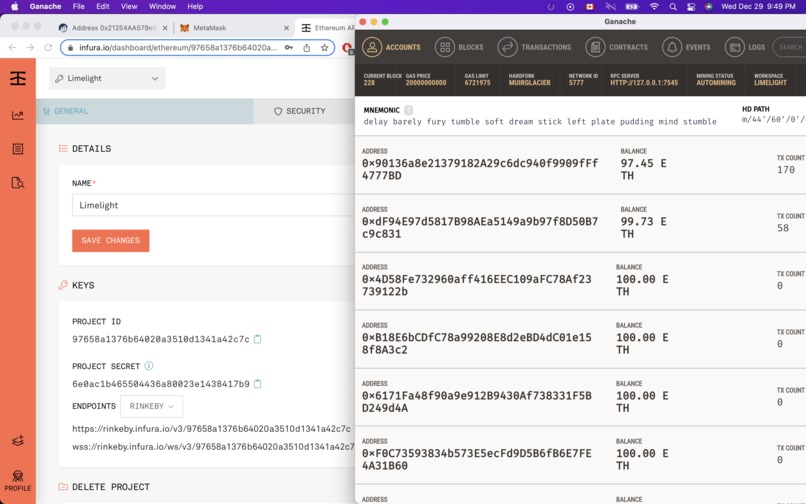The height and width of the screenshot is (504, 806).
Task: Open the layers icon above Profile in sidebar
Action: (18, 440)
